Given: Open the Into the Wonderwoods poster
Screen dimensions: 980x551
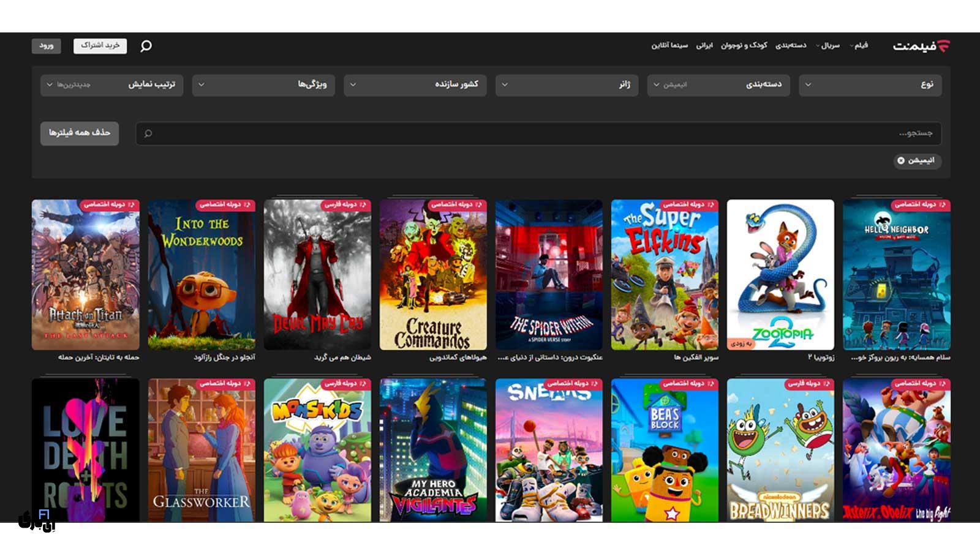Looking at the screenshot, I should (x=202, y=274).
